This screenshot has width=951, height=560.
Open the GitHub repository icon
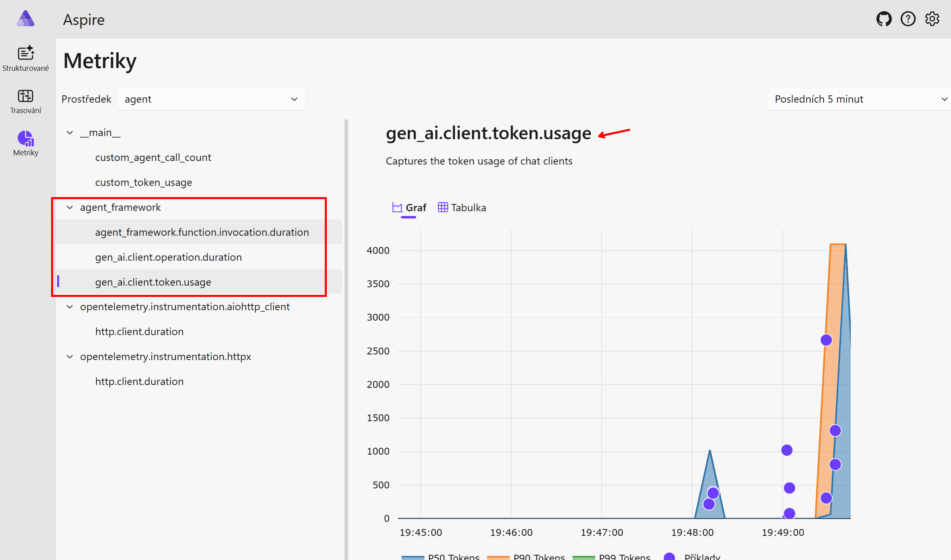[x=884, y=19]
